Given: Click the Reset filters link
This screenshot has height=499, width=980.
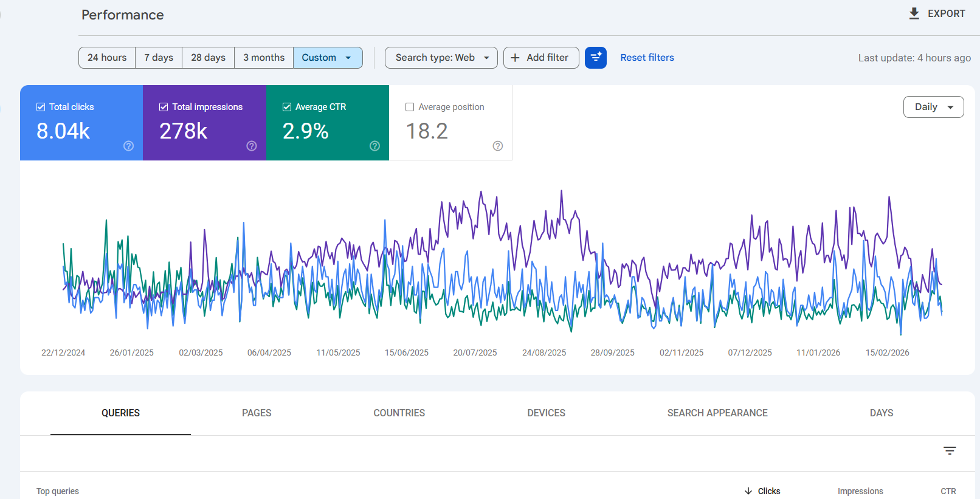Looking at the screenshot, I should tap(647, 58).
